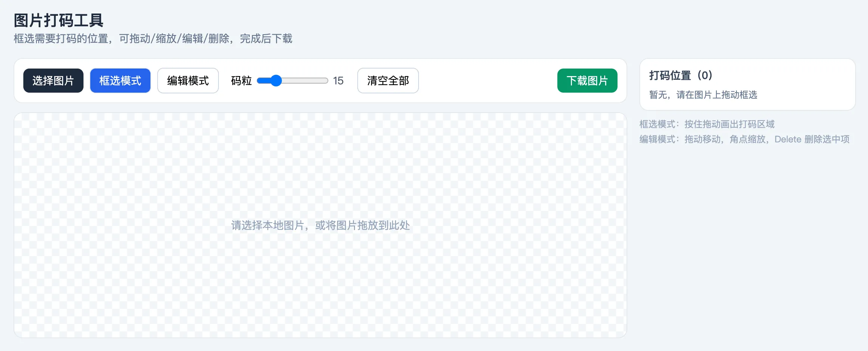Click the 打码位置 (0) heading
This screenshot has height=351, width=868.
coord(681,75)
